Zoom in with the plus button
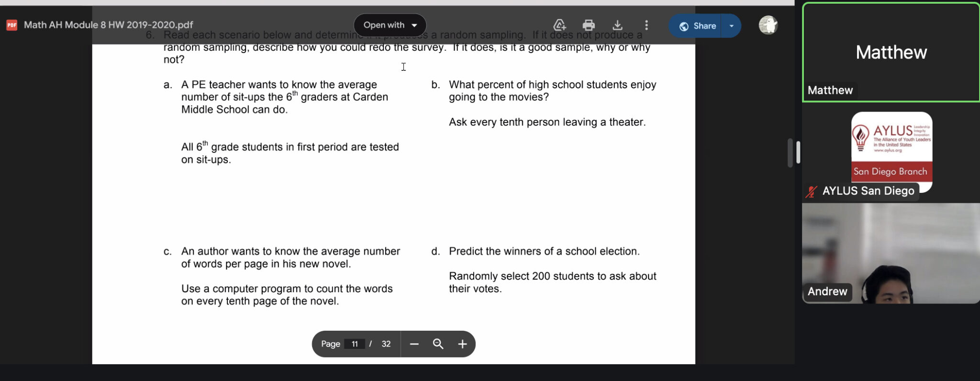 (x=462, y=344)
